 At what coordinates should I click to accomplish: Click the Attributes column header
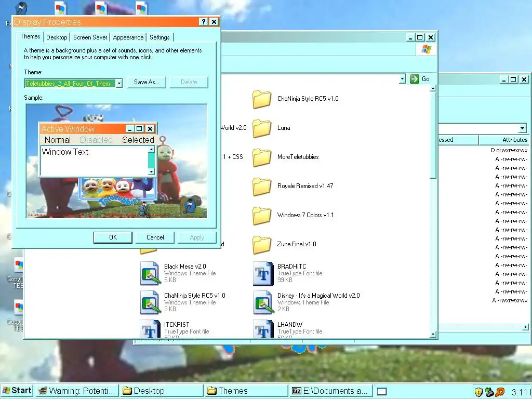pyautogui.click(x=504, y=140)
